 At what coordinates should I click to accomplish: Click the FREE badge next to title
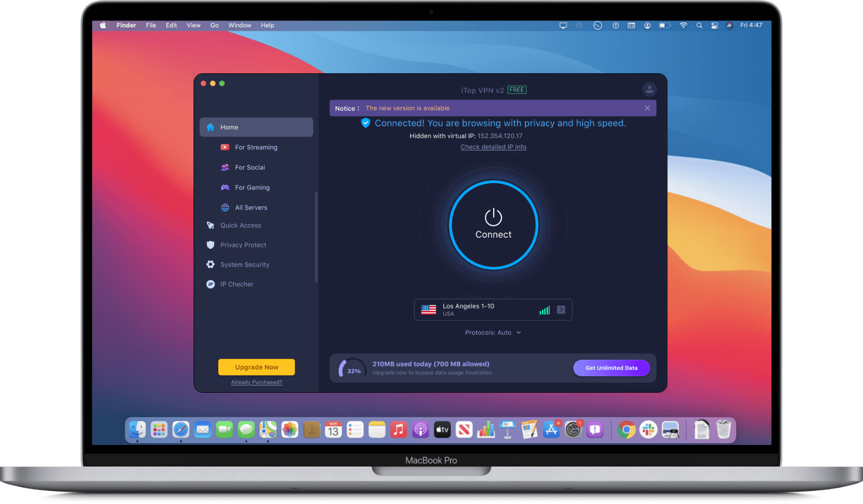pyautogui.click(x=517, y=90)
